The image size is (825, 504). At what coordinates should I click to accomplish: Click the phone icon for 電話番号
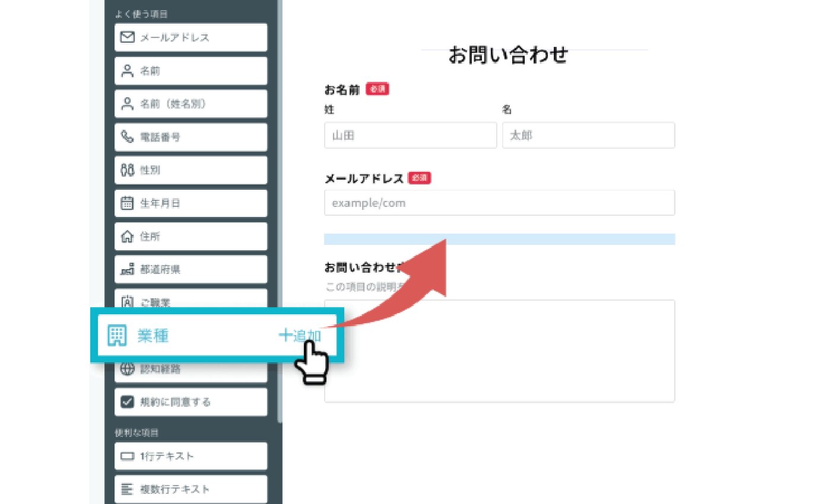coord(127,138)
